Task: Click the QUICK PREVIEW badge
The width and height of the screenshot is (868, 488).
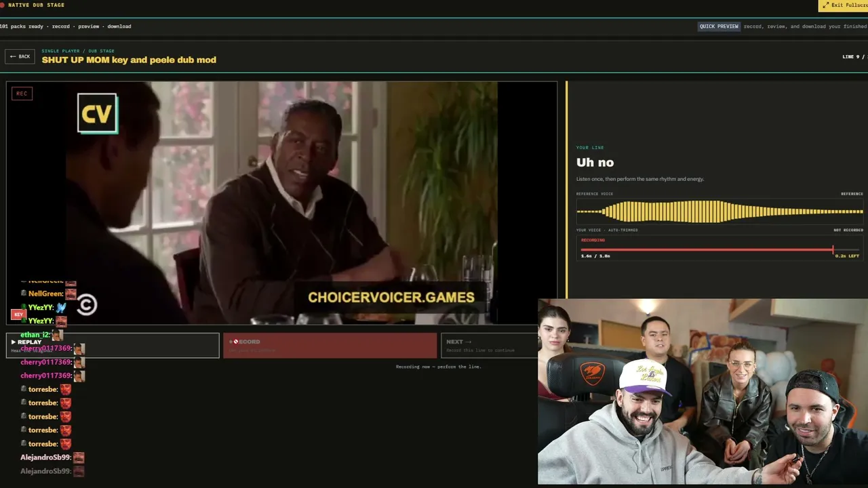Action: tap(719, 26)
